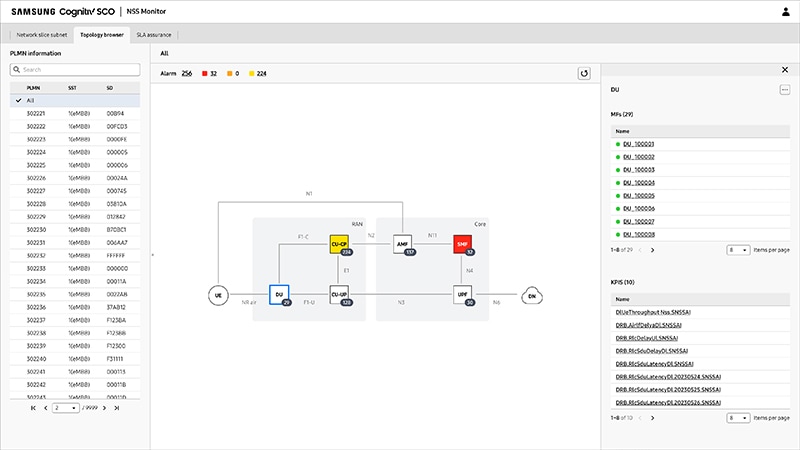
Task: Collapse the PLMN information side panel
Action: (x=153, y=255)
